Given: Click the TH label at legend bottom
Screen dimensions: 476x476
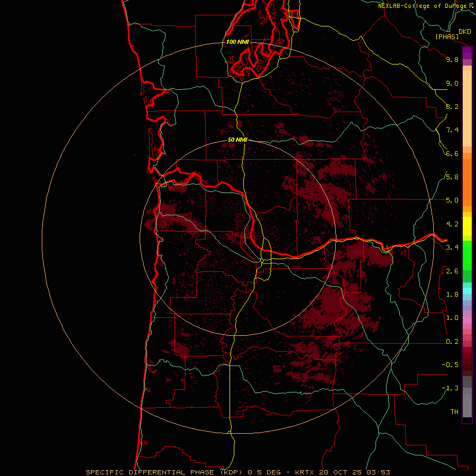Looking at the screenshot, I should coord(454,412).
